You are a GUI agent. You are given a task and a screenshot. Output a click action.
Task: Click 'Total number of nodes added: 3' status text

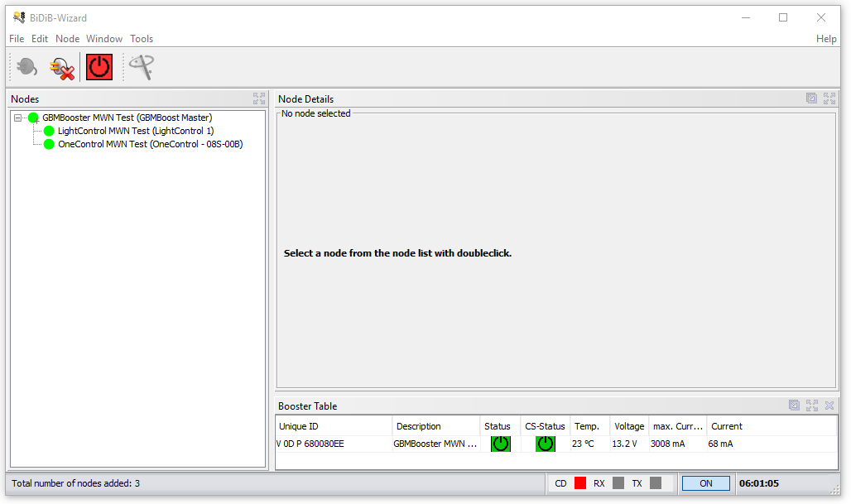75,483
